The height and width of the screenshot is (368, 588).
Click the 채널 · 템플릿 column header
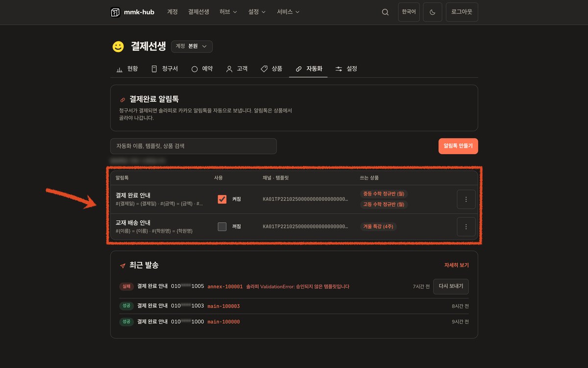(x=276, y=178)
